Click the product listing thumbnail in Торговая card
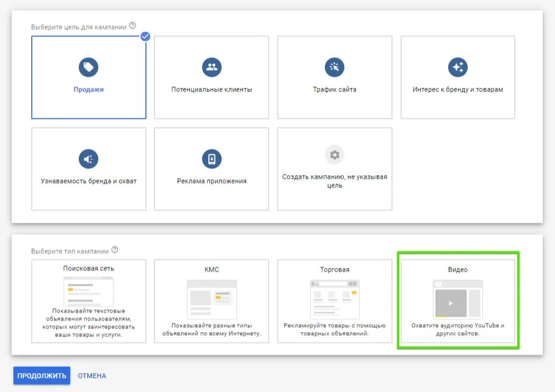Image resolution: width=555 pixels, height=392 pixels. [335, 298]
